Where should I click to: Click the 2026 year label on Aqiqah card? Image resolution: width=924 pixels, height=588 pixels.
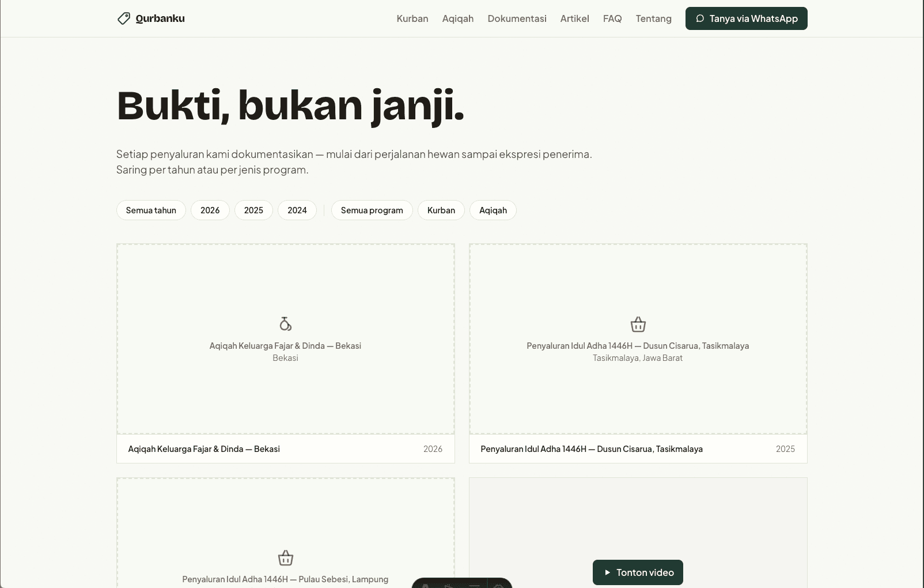pyautogui.click(x=433, y=449)
